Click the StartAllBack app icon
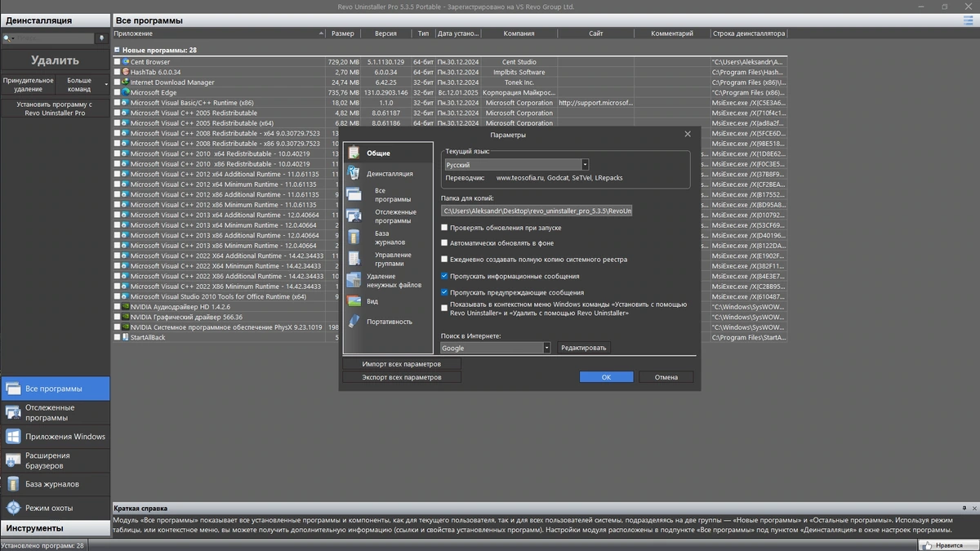The width and height of the screenshot is (980, 551). coord(125,337)
